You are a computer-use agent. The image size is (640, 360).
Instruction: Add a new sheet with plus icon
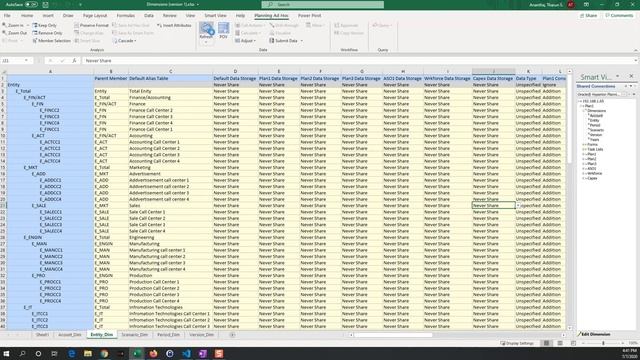(x=232, y=335)
